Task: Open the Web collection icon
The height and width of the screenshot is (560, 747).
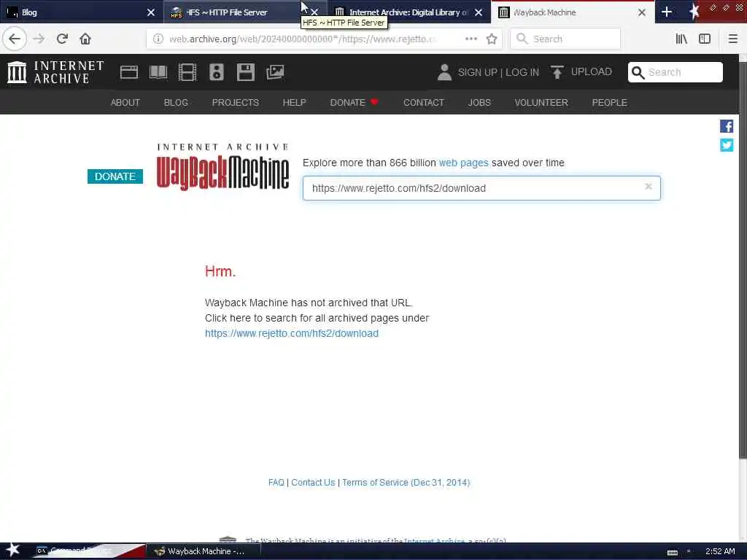Action: (128, 72)
